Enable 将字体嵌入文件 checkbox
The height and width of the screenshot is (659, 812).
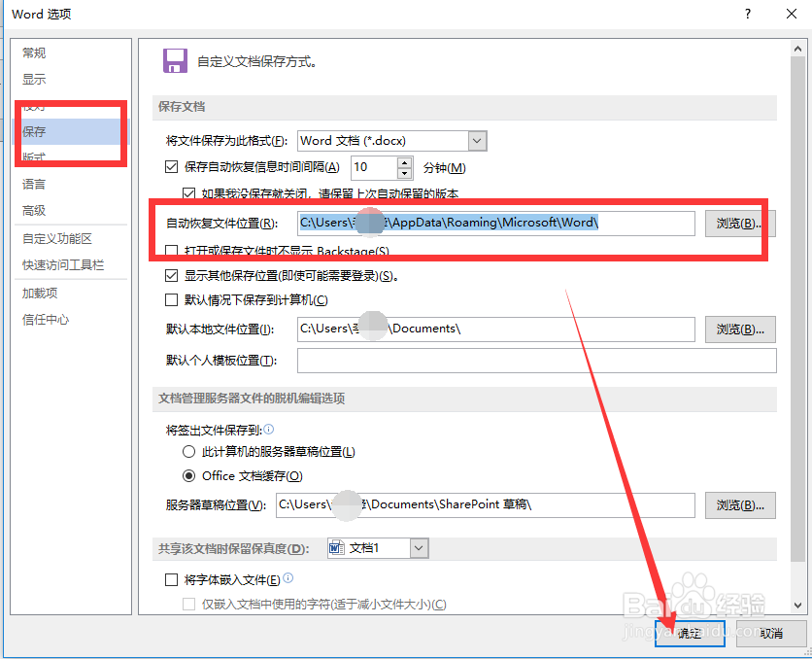coord(171,579)
